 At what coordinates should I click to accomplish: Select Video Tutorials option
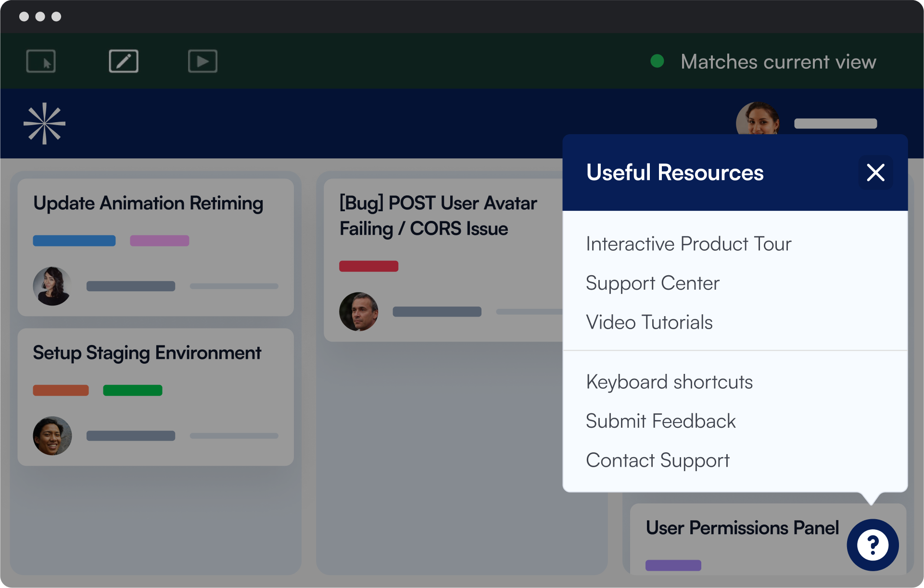click(x=648, y=322)
